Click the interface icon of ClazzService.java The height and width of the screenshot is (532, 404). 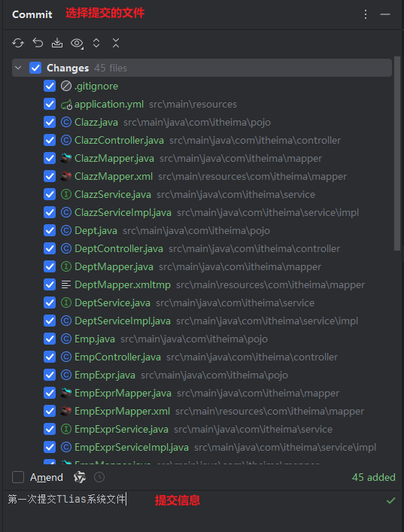tap(65, 194)
